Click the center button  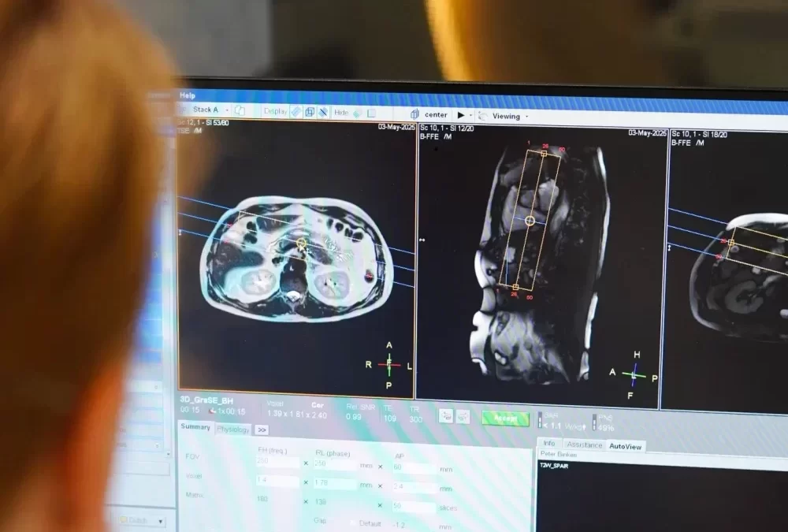(436, 114)
